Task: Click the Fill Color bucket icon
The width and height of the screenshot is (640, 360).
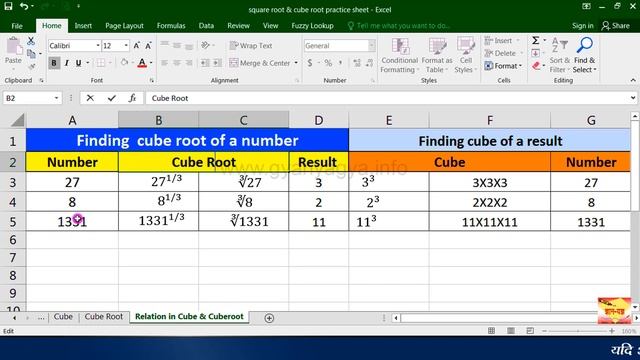Action: click(x=124, y=63)
